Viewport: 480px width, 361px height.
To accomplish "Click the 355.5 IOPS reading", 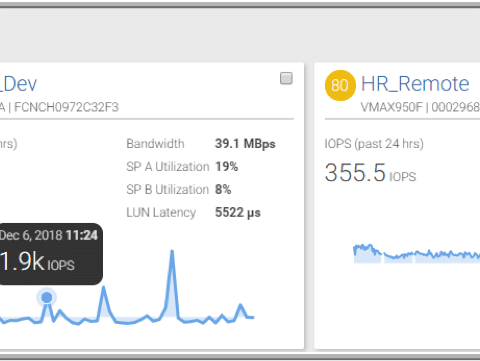I will tap(370, 173).
